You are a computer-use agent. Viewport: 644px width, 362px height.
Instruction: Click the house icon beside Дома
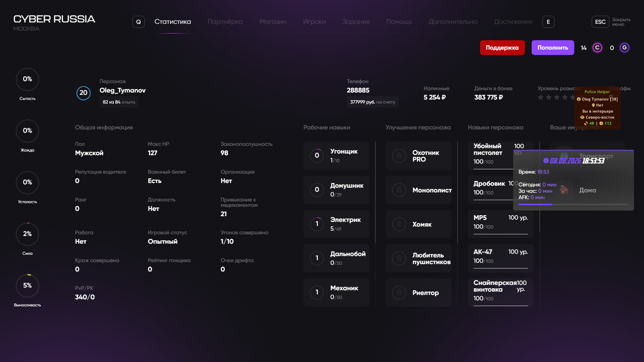[x=564, y=190]
